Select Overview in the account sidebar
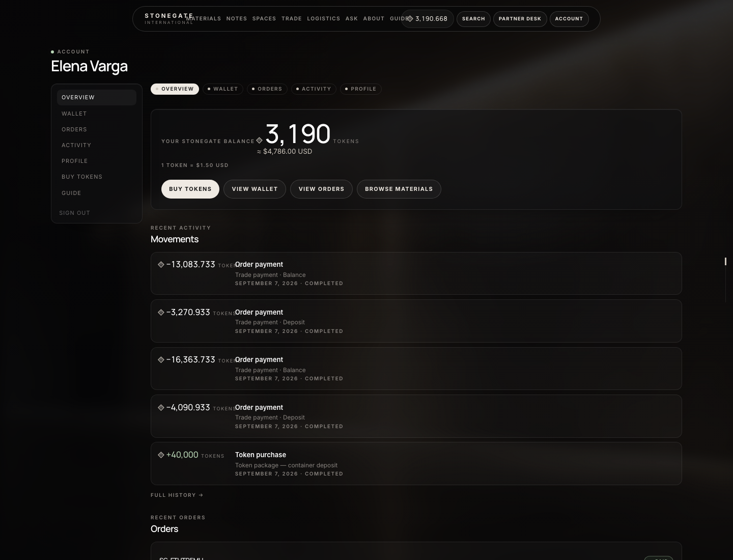The image size is (733, 560). point(97,97)
